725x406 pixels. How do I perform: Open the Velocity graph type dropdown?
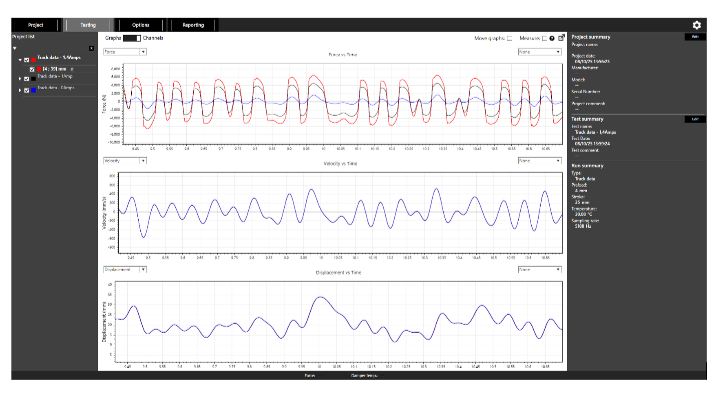[x=124, y=159]
